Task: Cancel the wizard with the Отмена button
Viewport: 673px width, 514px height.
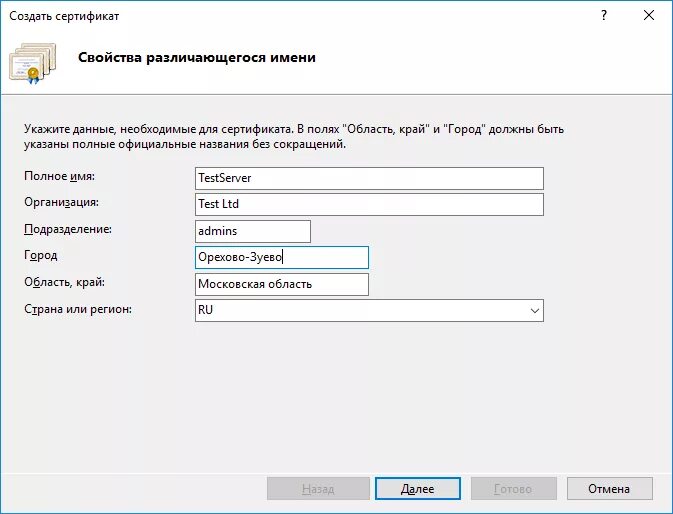Action: click(x=609, y=489)
